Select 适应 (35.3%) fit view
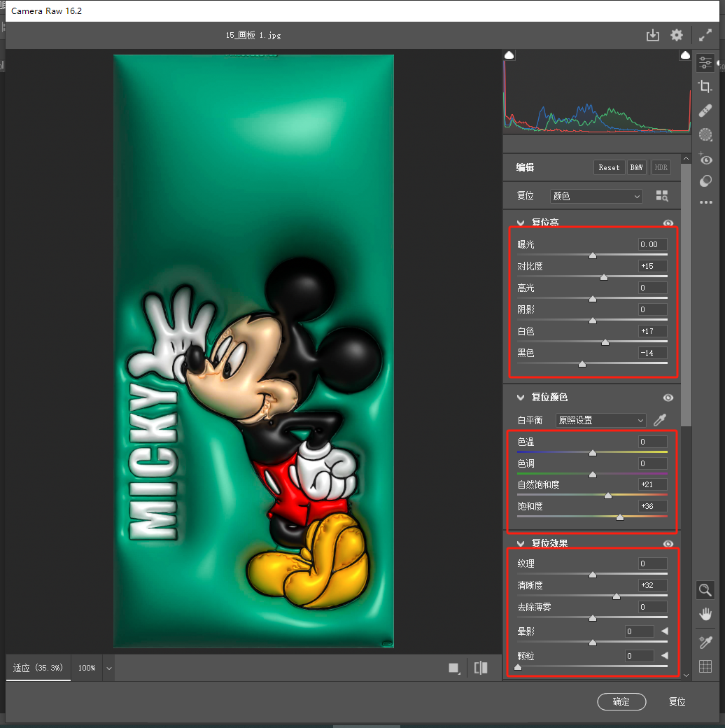The width and height of the screenshot is (725, 728). point(38,668)
